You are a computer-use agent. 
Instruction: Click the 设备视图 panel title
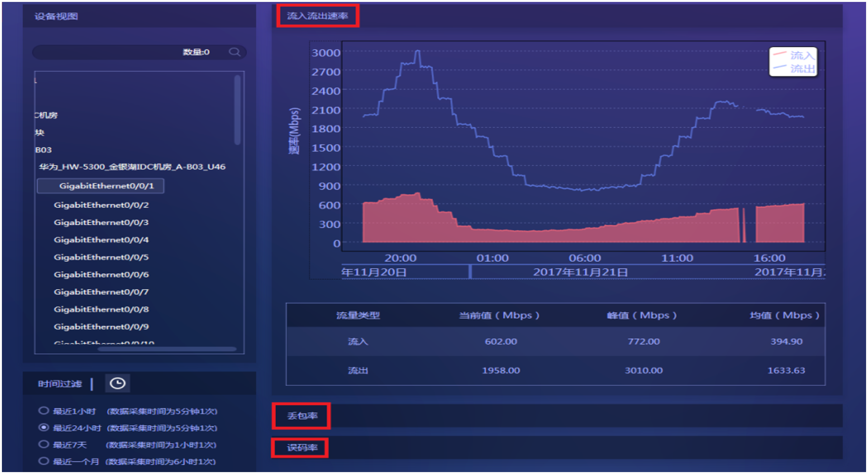pos(56,16)
